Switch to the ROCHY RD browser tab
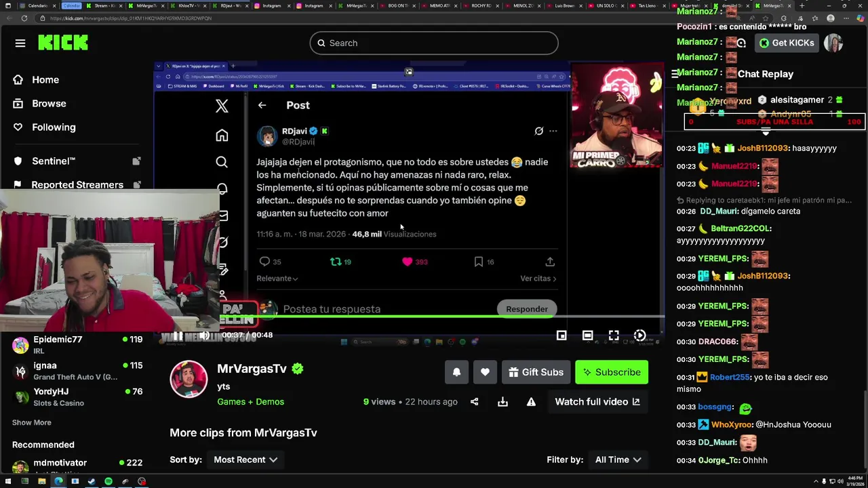868x488 pixels. pyautogui.click(x=482, y=5)
